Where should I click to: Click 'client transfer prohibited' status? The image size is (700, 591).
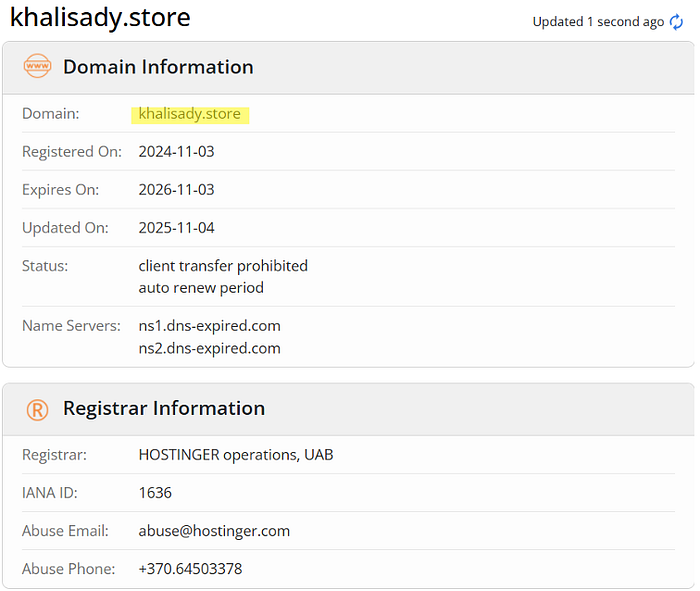pos(223,266)
